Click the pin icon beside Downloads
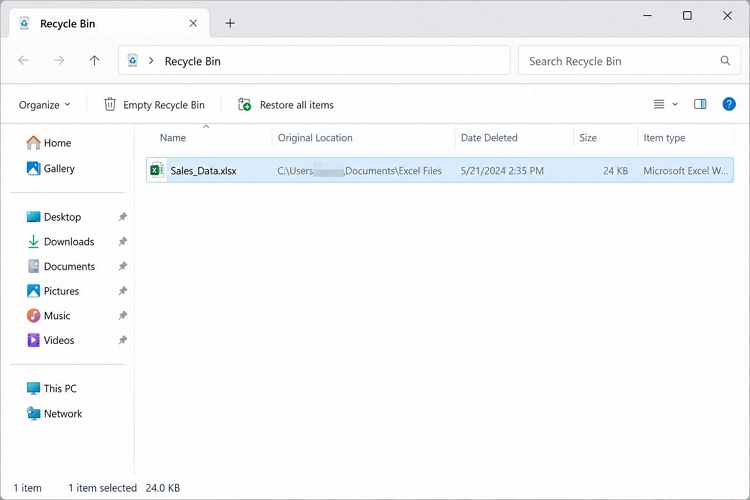750x500 pixels. [x=122, y=241]
